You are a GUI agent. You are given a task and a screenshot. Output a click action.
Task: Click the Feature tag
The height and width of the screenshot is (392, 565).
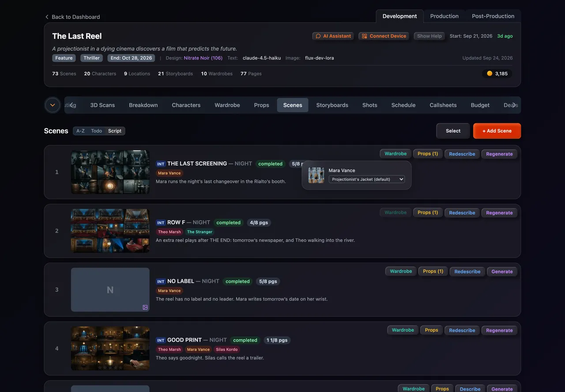64,58
